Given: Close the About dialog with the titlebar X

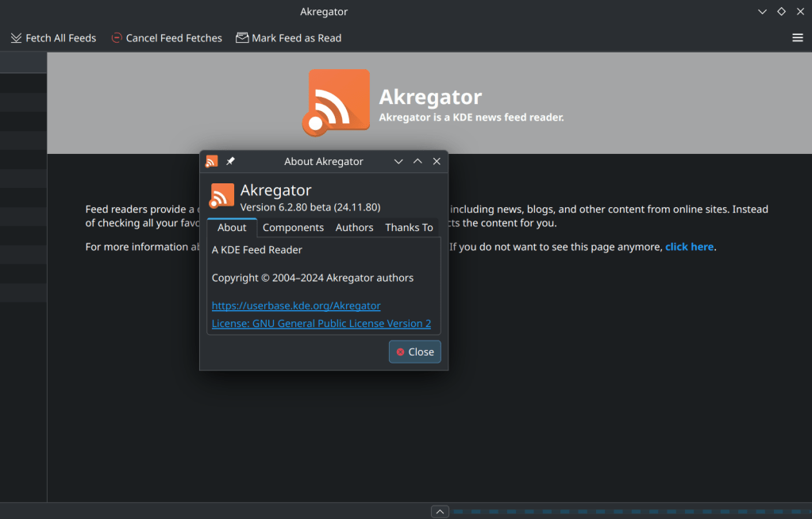Looking at the screenshot, I should [x=437, y=161].
